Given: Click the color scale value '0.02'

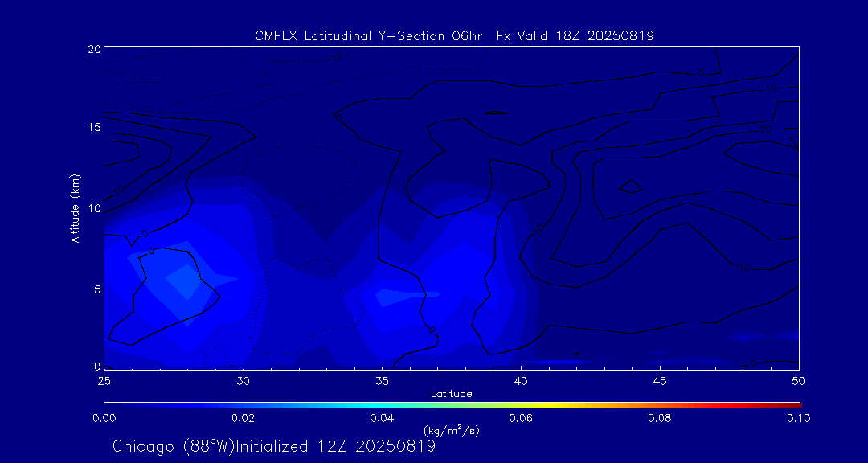Looking at the screenshot, I should pos(244,418).
